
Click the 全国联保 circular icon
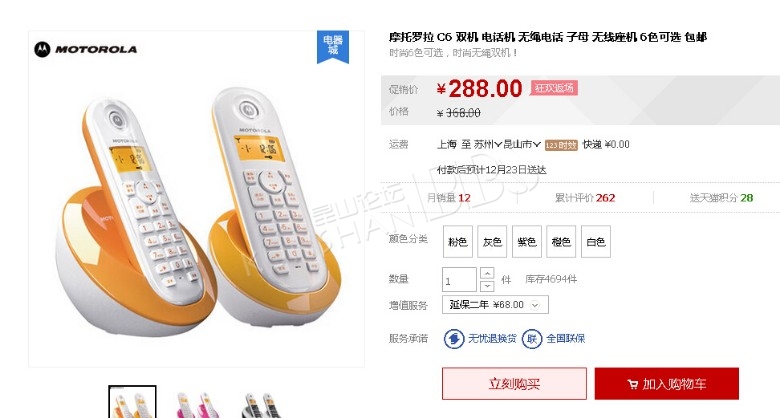coord(532,339)
